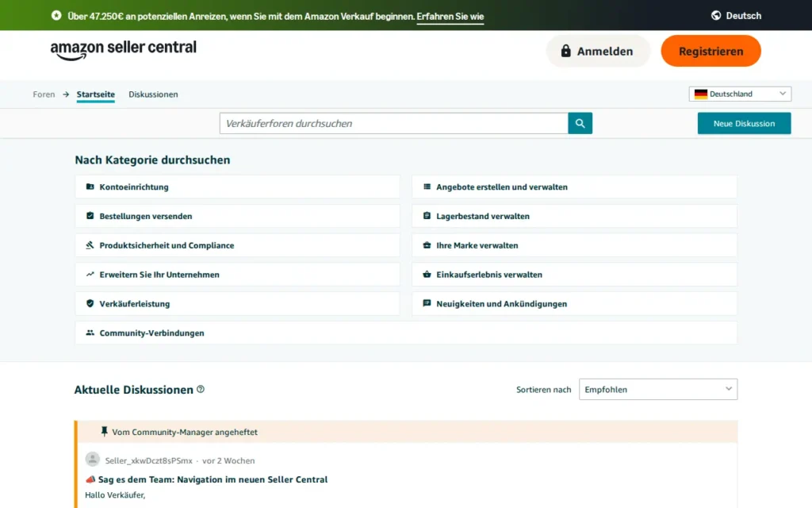Viewport: 812px width, 508px height.
Task: Open Produktsicherheit und Compliance category
Action: [x=237, y=245]
